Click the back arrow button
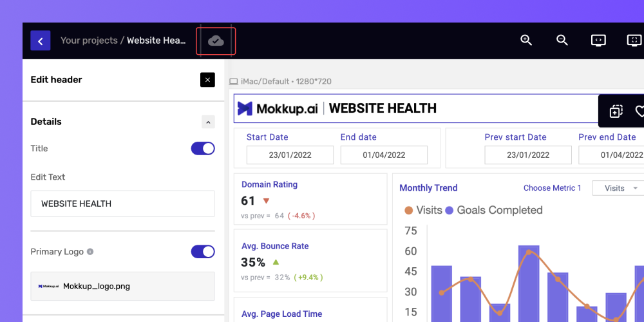644x322 pixels. point(40,41)
